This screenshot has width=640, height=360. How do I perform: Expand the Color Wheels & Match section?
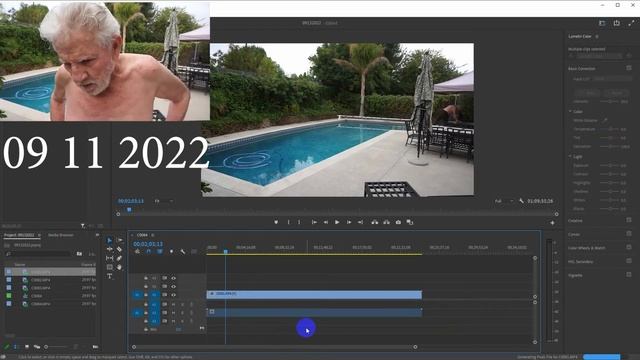pyautogui.click(x=587, y=248)
